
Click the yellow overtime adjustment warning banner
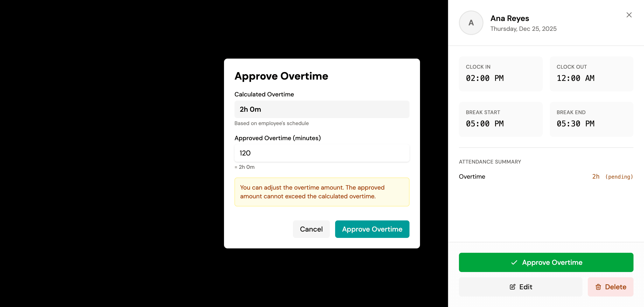(322, 192)
